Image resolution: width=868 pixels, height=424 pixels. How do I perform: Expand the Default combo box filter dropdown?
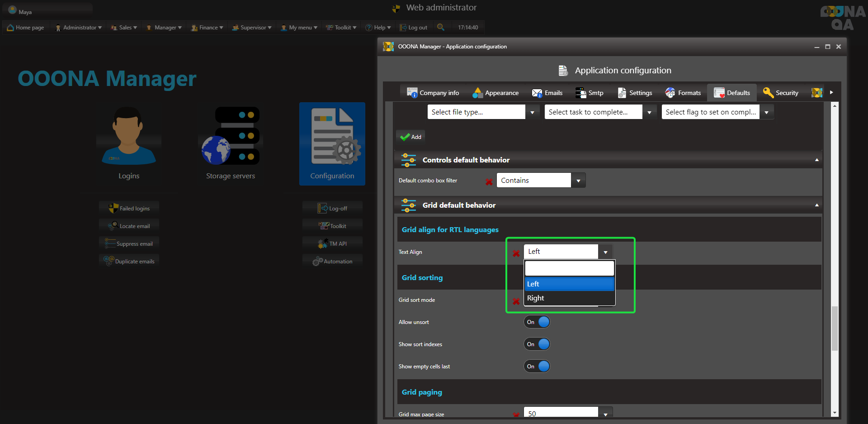tap(578, 181)
